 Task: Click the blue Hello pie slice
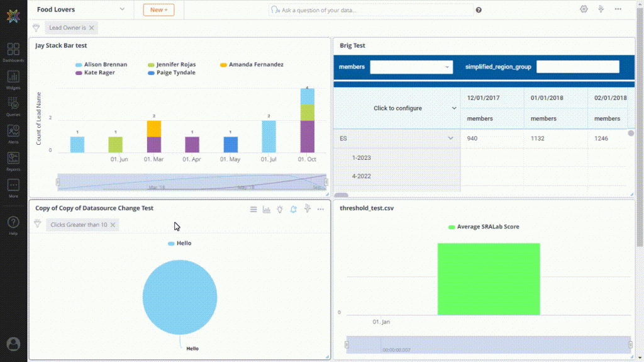click(x=180, y=297)
